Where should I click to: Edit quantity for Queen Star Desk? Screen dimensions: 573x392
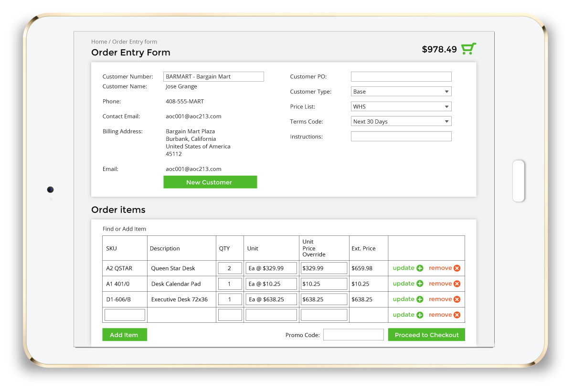point(230,268)
